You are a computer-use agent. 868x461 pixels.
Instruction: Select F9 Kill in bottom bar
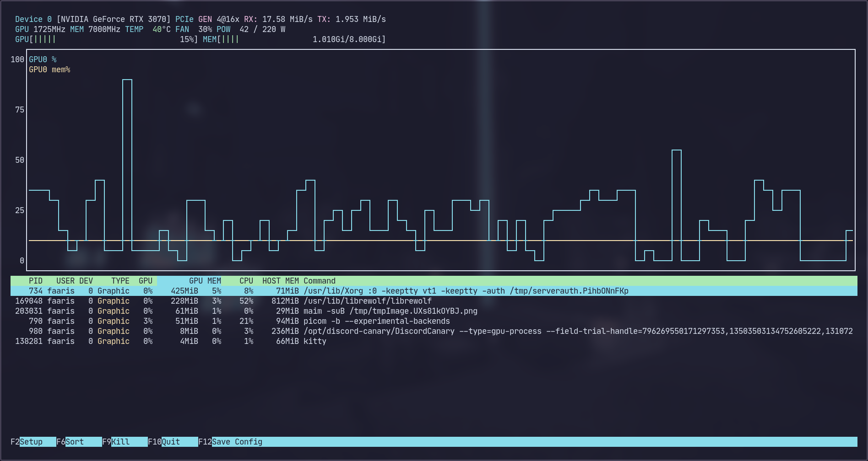[x=125, y=442]
